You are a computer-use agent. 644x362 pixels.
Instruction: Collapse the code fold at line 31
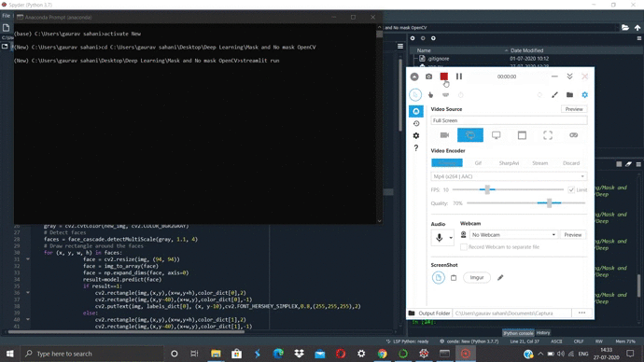coord(28,259)
